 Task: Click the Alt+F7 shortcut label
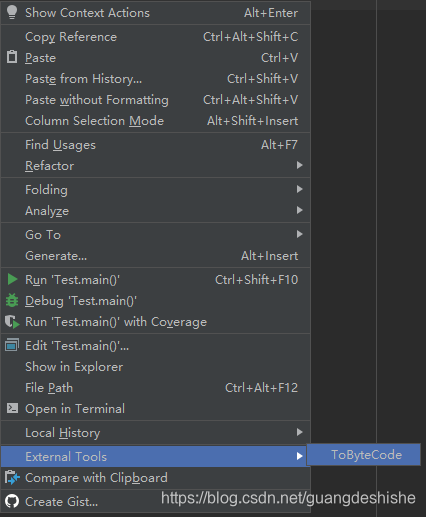click(279, 145)
